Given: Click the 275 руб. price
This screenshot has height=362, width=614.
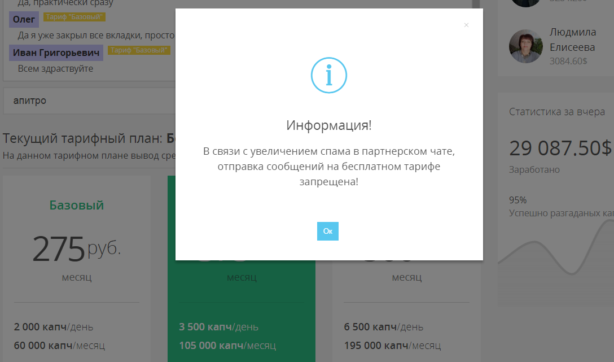Looking at the screenshot, I should pos(76,248).
